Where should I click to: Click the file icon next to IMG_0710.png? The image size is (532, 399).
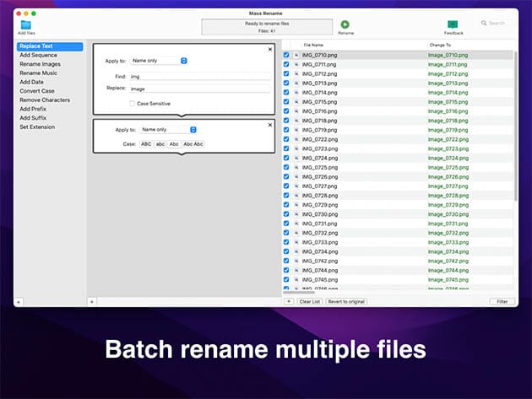[x=296, y=55]
